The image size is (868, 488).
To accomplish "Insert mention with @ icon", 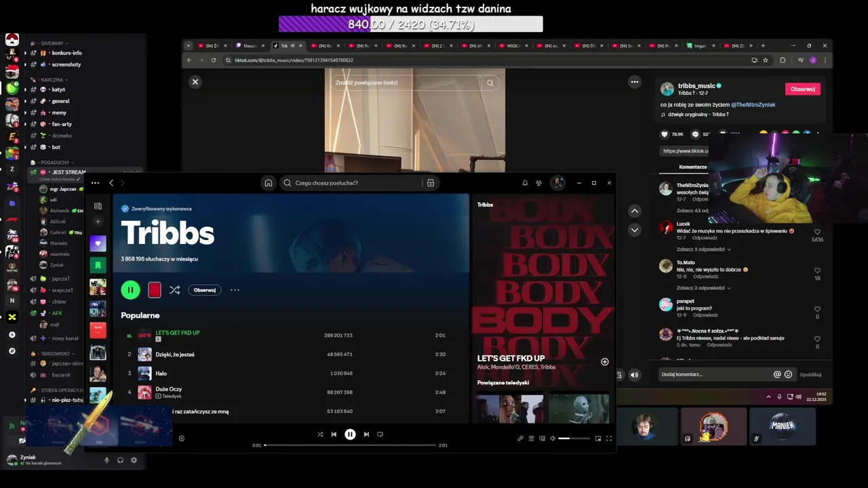I will point(777,374).
